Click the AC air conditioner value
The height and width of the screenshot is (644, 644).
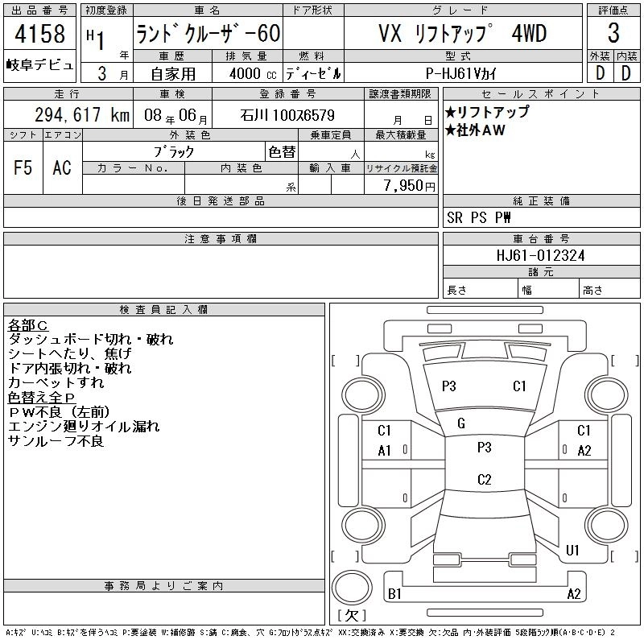click(x=62, y=167)
